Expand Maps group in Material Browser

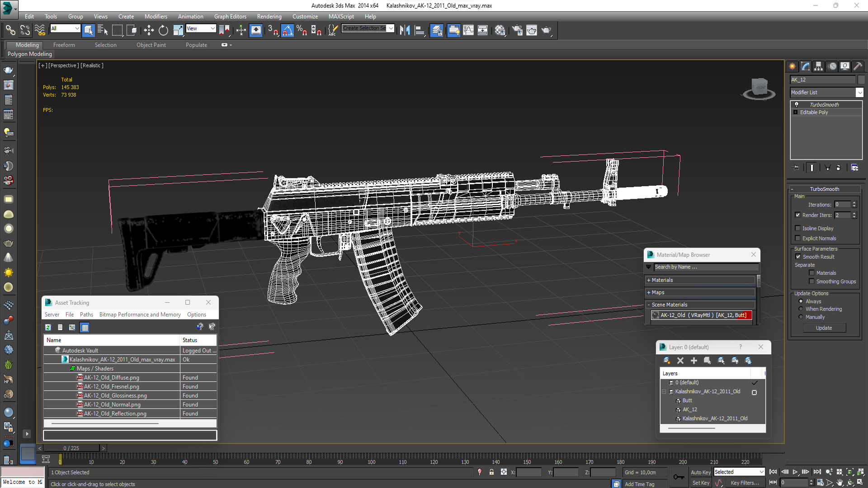tap(700, 292)
